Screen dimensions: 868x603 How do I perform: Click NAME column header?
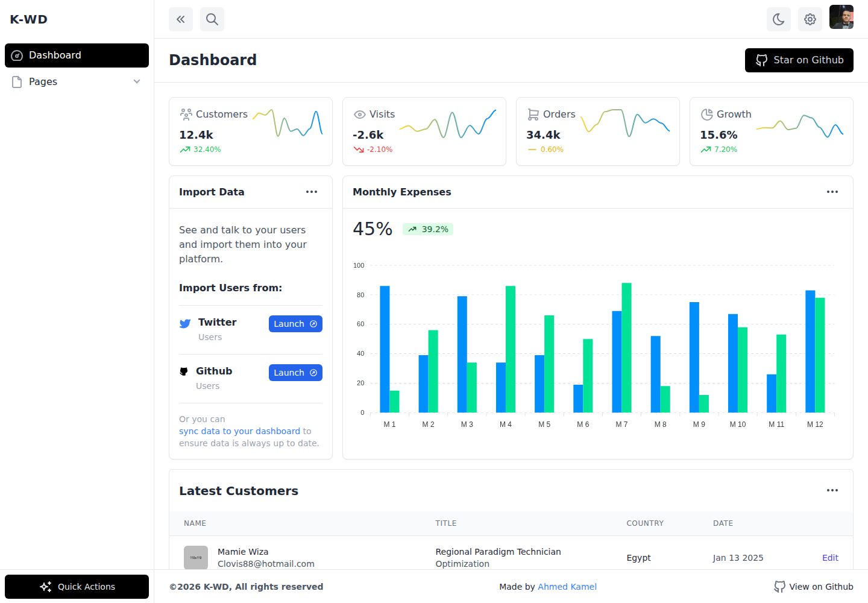point(195,523)
